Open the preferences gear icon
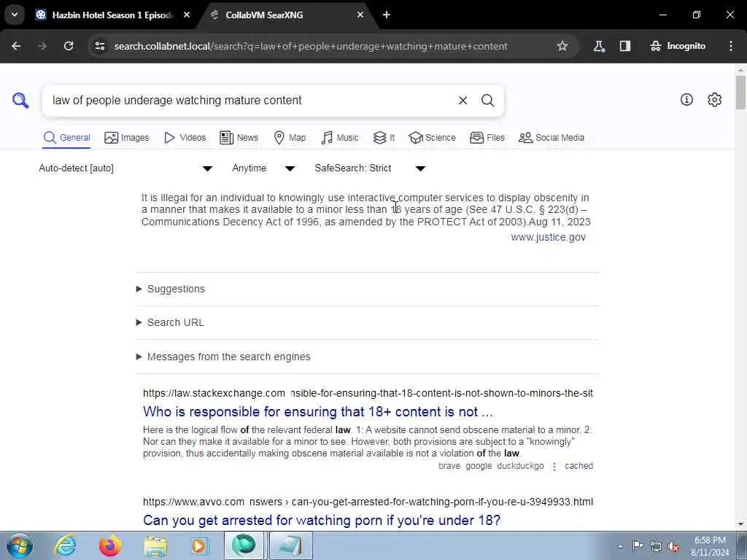 [x=715, y=99]
